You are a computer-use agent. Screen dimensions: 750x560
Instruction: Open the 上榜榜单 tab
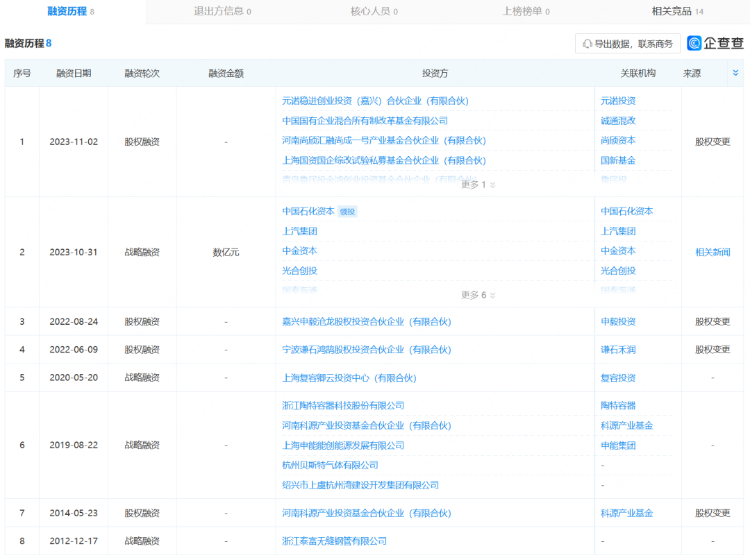pos(524,12)
